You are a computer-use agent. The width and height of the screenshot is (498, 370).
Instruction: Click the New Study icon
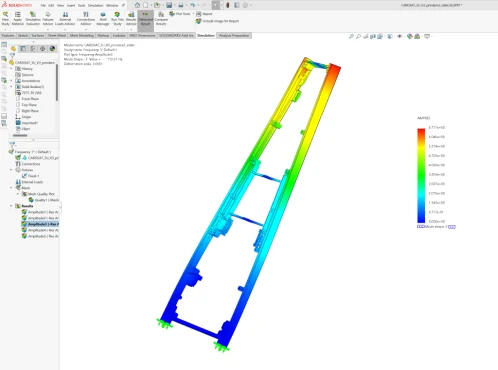[5, 14]
